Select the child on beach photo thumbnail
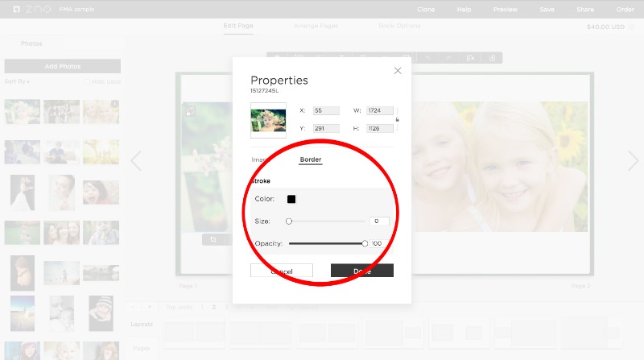644x360 pixels. (62, 273)
